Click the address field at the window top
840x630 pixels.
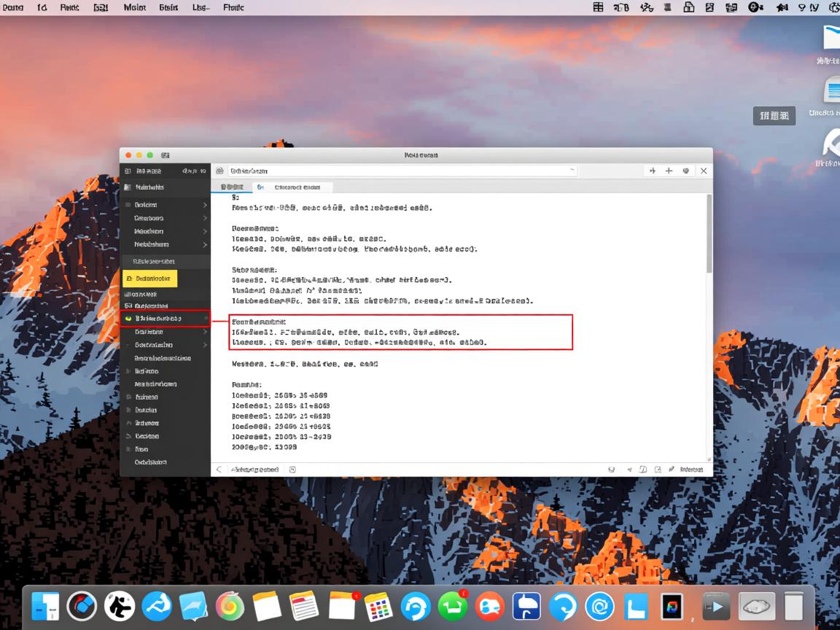tap(401, 171)
